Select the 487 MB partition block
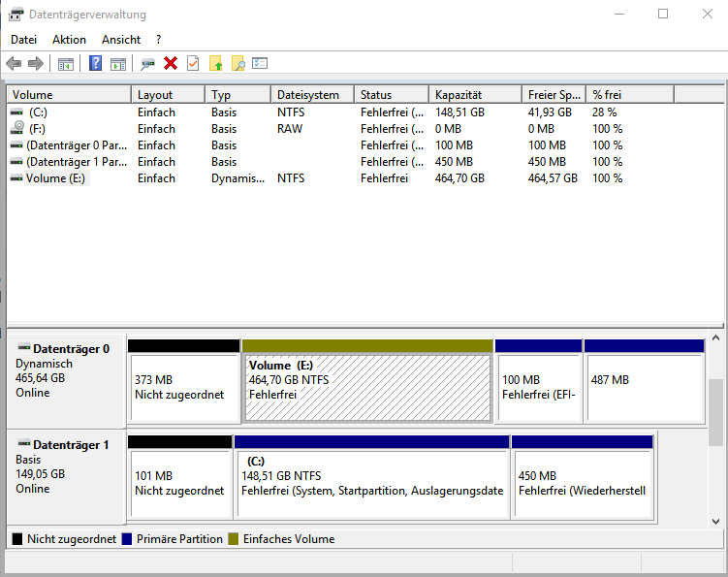Viewport: 728px width, 577px height. pos(645,381)
